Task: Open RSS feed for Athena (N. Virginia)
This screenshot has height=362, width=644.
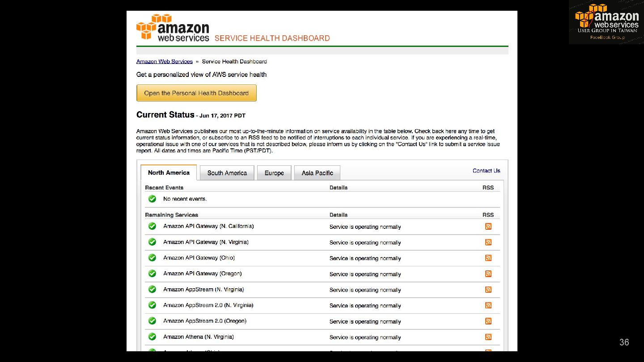Action: 488,337
